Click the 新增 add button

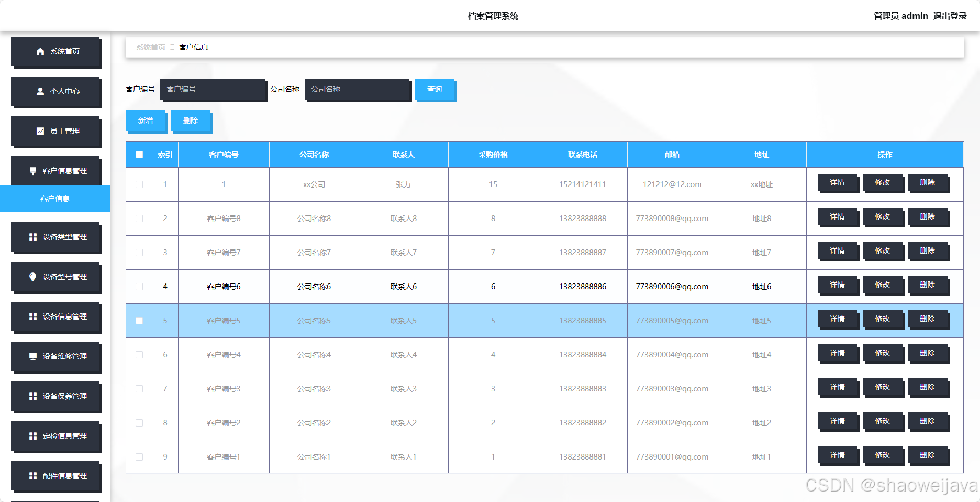tap(146, 122)
